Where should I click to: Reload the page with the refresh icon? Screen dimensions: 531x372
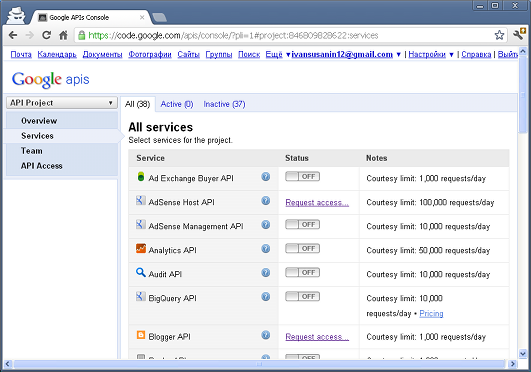pyautogui.click(x=46, y=35)
